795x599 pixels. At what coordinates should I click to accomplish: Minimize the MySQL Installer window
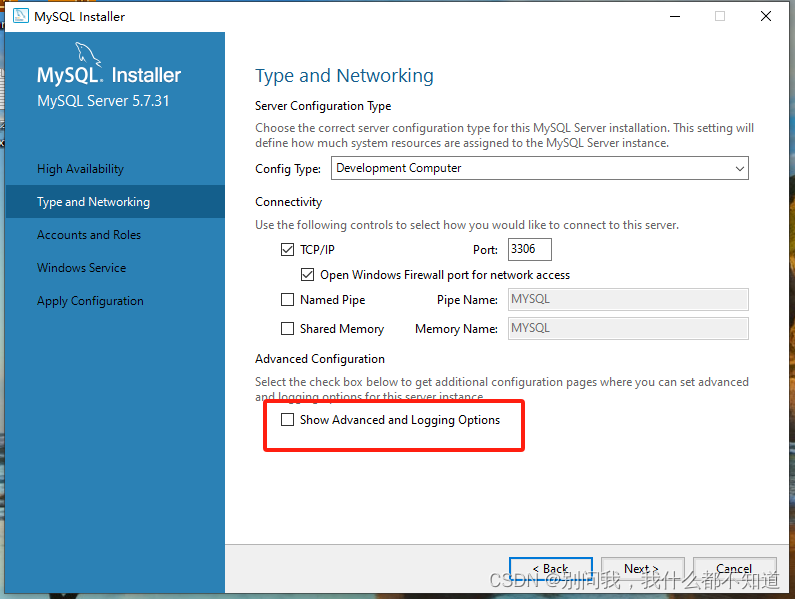675,16
